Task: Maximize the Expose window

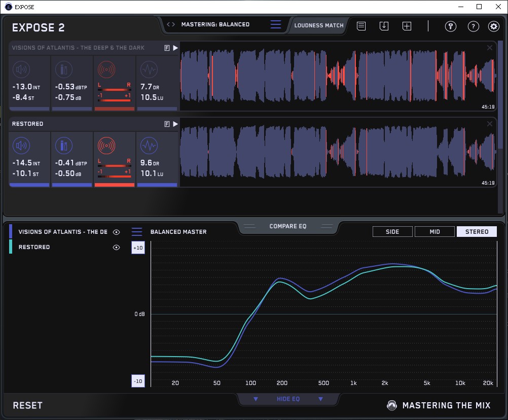Action: click(479, 7)
